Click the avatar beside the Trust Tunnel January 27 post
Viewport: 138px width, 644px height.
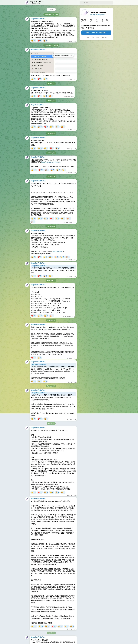tap(27, 231)
